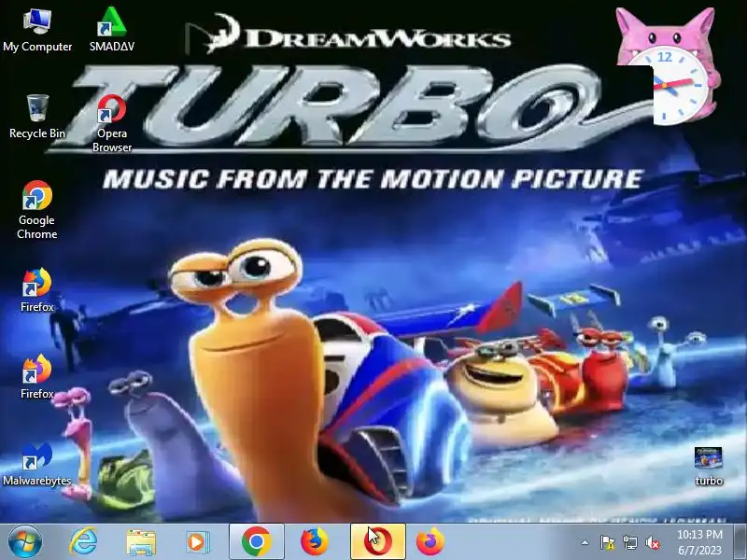Select the lower Firefox desktop shortcut with purple icon
Screen dimensions: 747x560
(36, 377)
